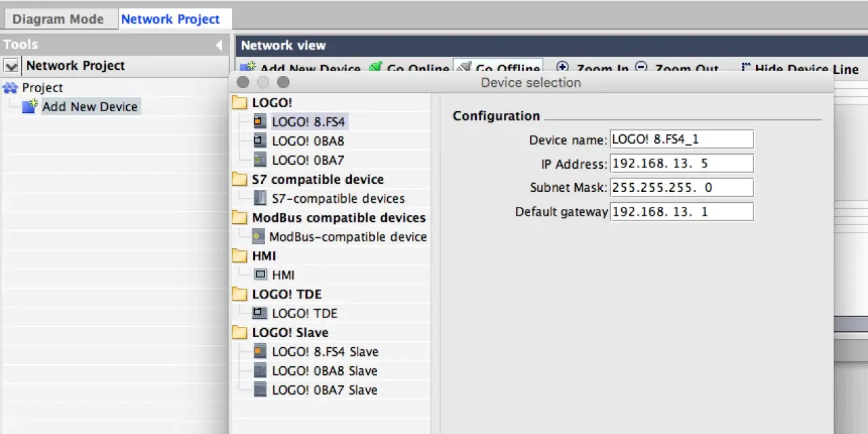
Task: Select LOGO! 0BA7 Slave device
Action: click(x=324, y=390)
